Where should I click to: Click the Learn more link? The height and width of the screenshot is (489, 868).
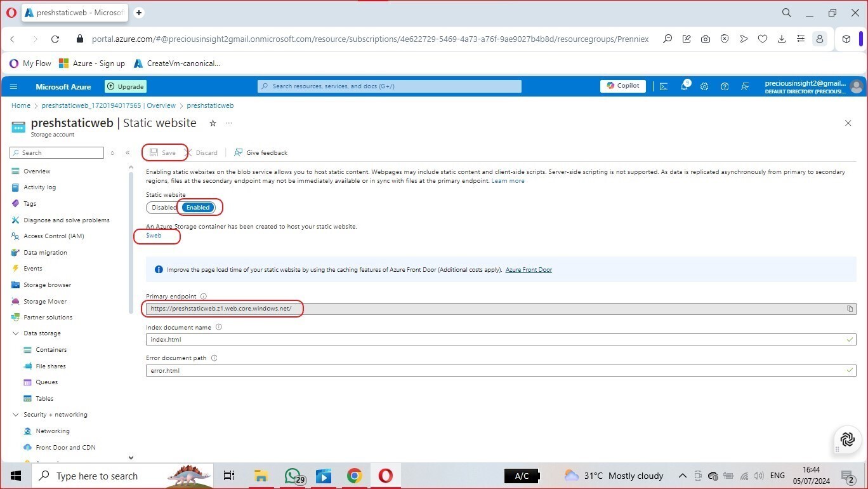coord(508,181)
